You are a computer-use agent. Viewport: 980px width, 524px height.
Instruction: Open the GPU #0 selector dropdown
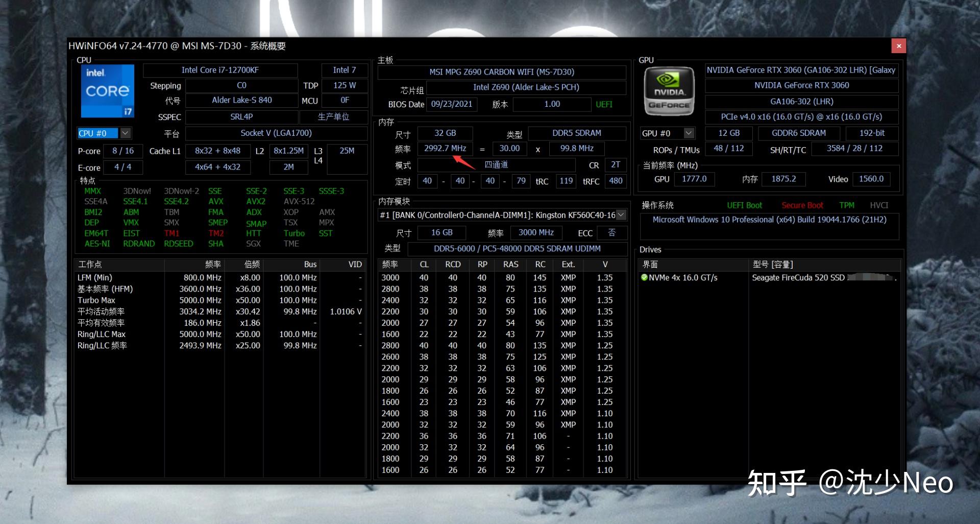pos(689,133)
